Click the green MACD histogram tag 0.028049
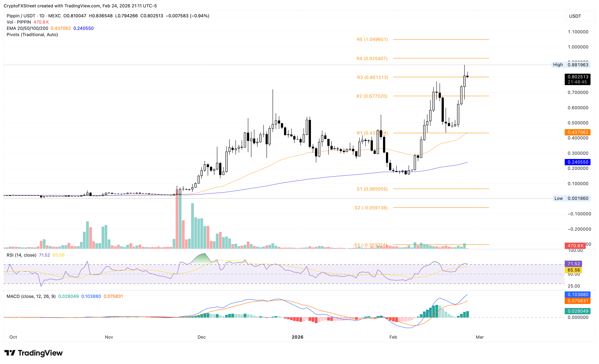Image resolution: width=599 pixels, height=364 pixels. [578, 311]
